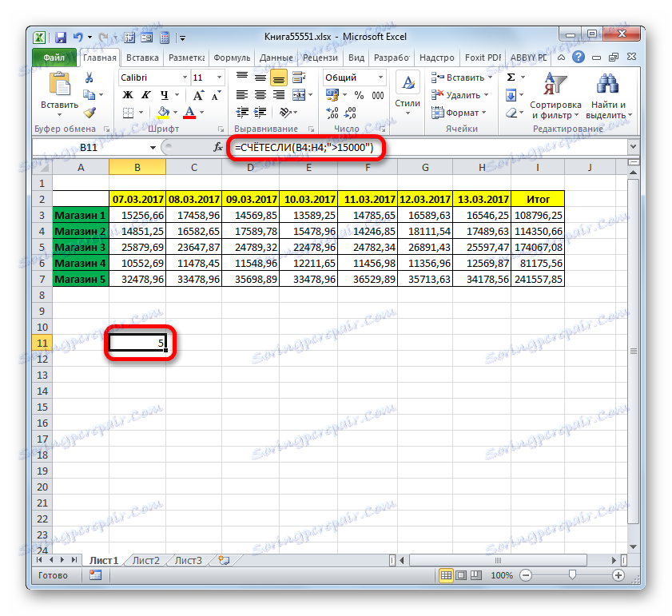
Task: Switch to the Вид ribbon tab
Action: 356,58
